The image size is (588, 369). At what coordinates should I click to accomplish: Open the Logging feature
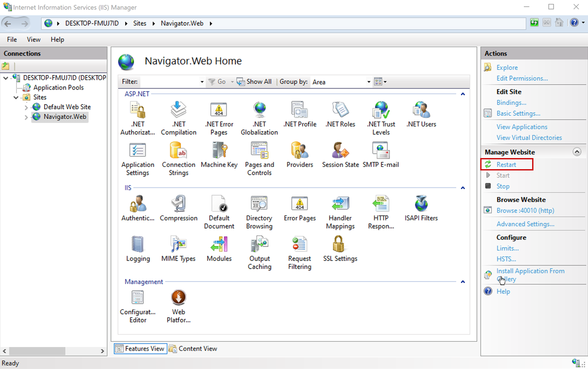[x=138, y=249]
